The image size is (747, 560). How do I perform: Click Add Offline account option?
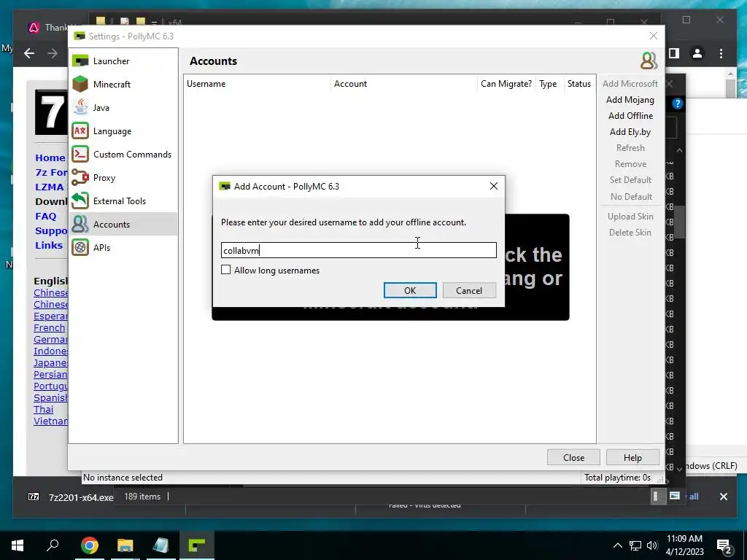tap(630, 116)
